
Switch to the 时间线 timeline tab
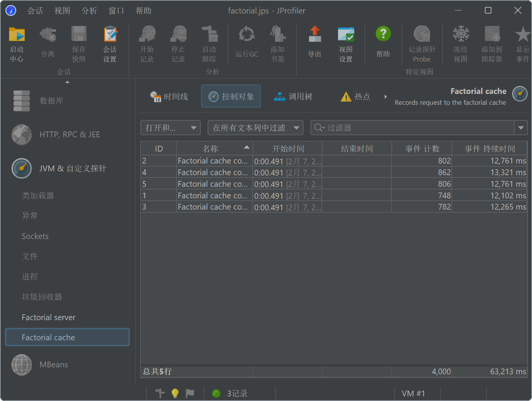[x=169, y=96]
